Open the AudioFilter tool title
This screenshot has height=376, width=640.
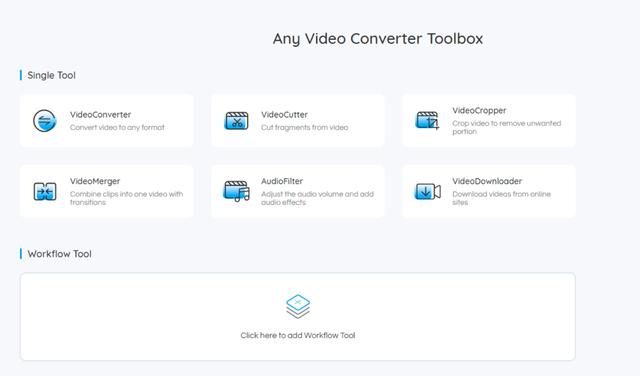pyautogui.click(x=282, y=181)
